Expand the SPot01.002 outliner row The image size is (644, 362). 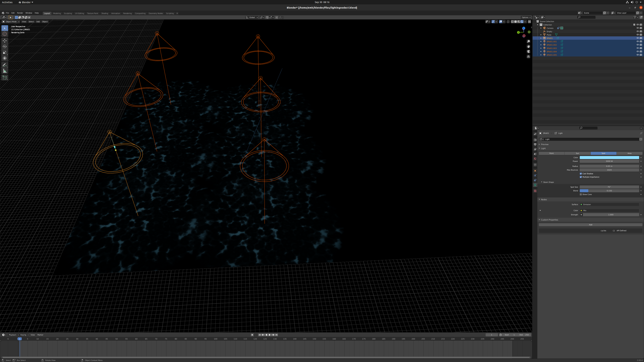[541, 45]
